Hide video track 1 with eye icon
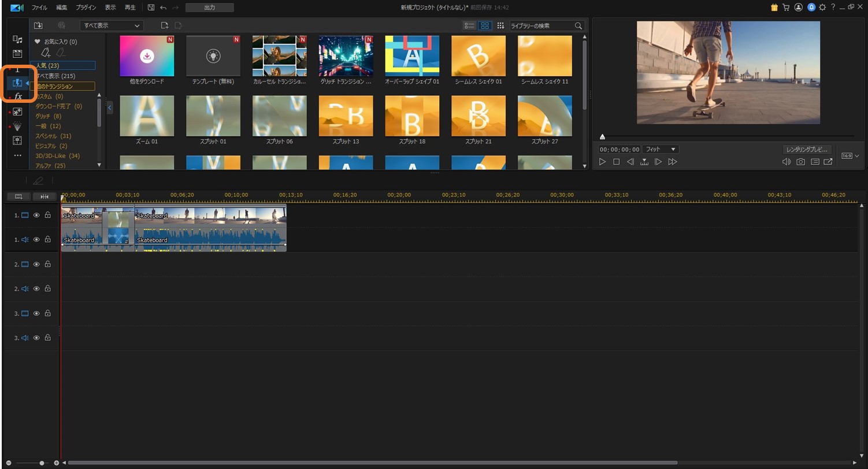The image size is (868, 469). tap(36, 215)
